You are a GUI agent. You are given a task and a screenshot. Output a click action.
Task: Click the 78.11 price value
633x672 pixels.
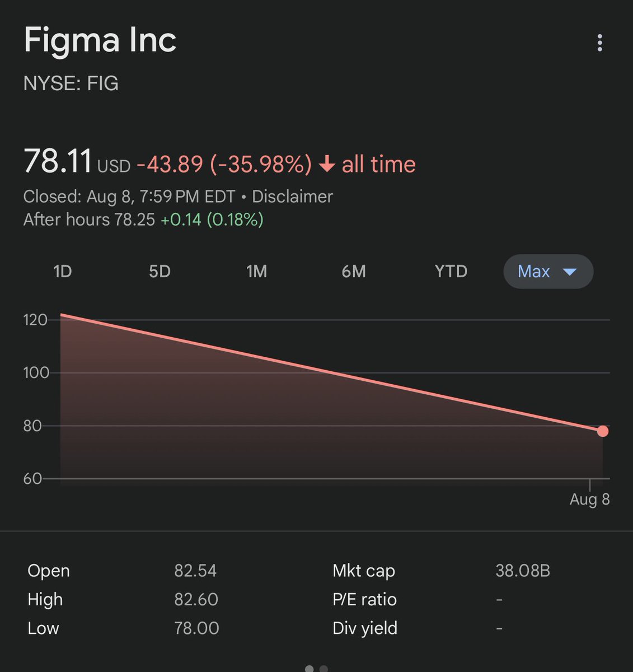click(x=58, y=161)
